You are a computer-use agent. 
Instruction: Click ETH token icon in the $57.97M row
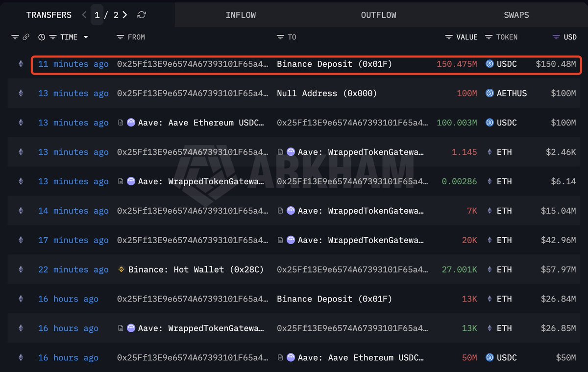(490, 270)
